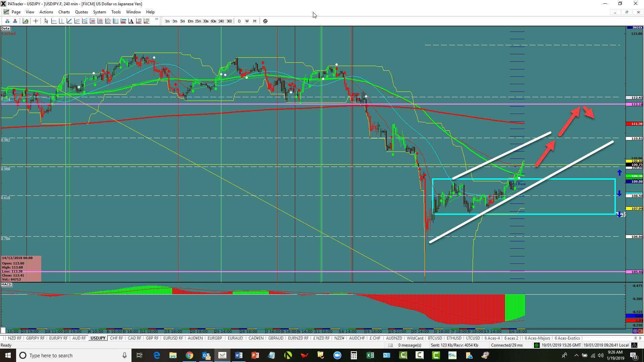Viewport: 644px width, 362px height.
Task: Click the red 111.39 price marker
Action: click(635, 124)
